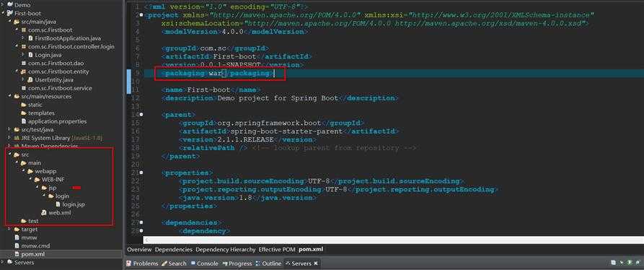
Task: Expand the target folder node
Action: coord(10,230)
